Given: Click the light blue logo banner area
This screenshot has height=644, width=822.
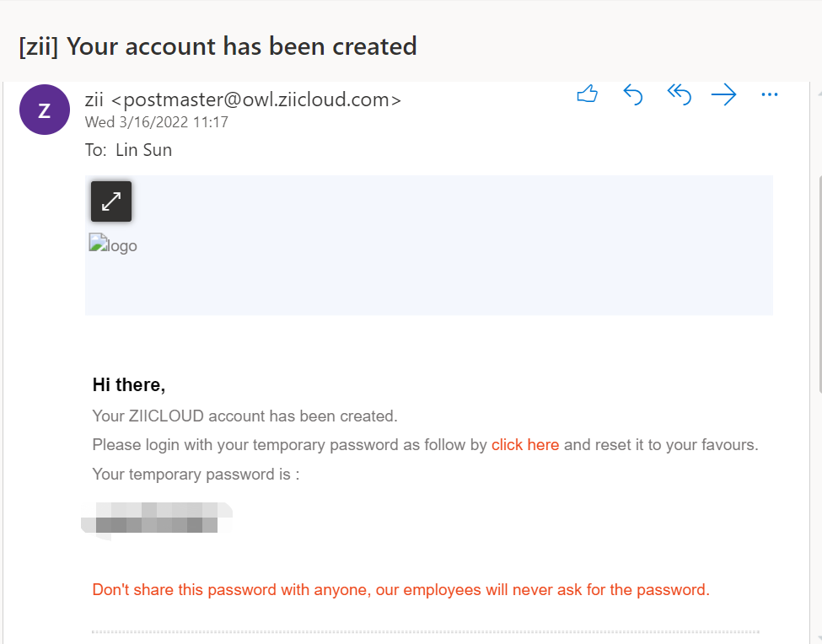Looking at the screenshot, I should coord(429,245).
